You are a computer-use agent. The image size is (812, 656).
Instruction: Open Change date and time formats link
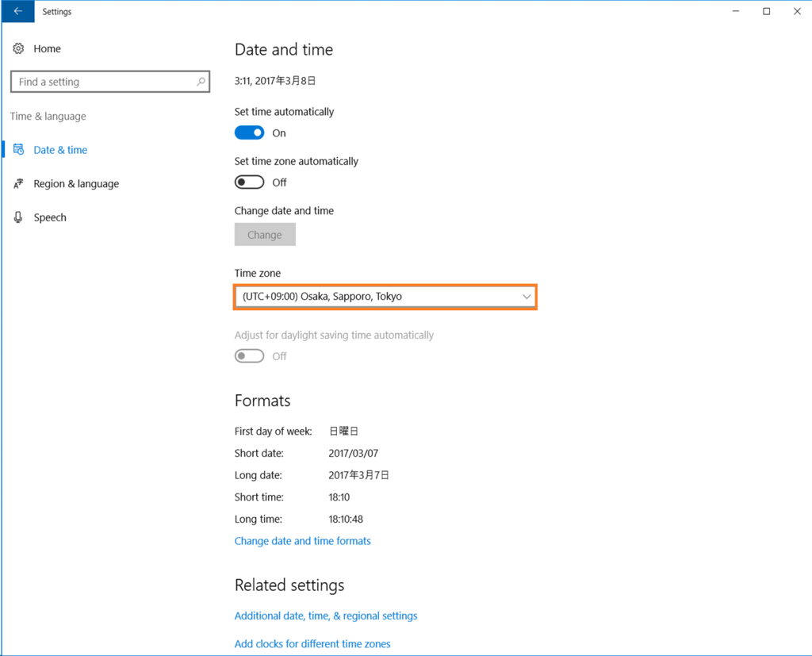coord(302,541)
